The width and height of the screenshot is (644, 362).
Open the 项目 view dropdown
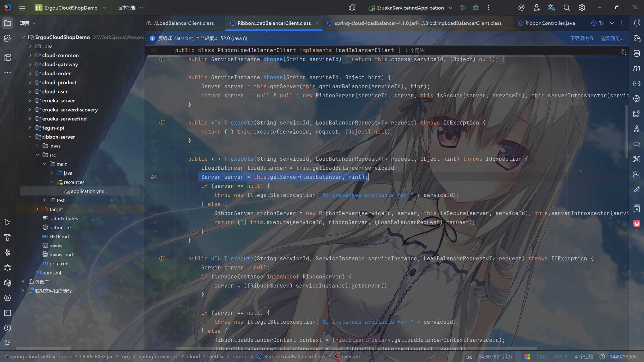tap(28, 23)
